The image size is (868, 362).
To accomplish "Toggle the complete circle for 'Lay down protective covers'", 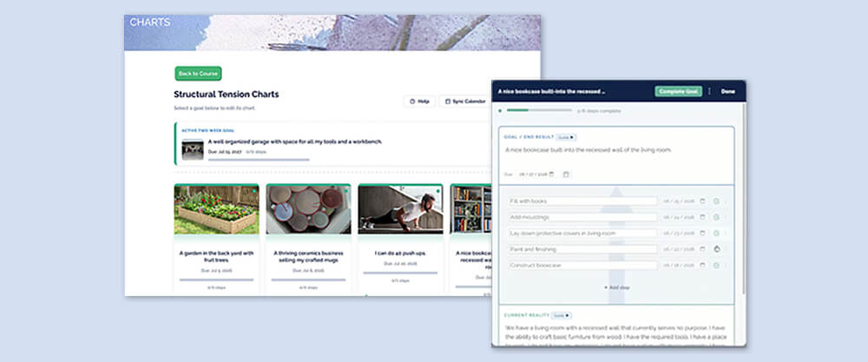I will tap(716, 233).
